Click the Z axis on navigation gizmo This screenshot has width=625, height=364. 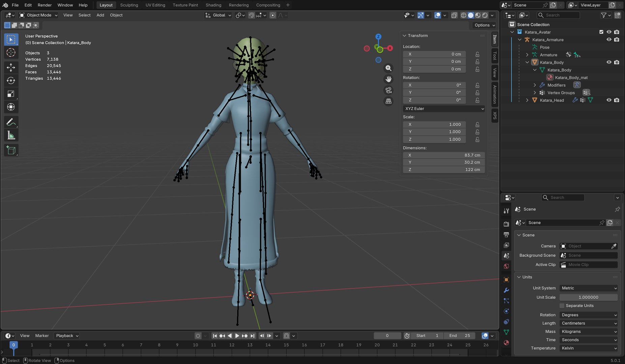point(378,37)
